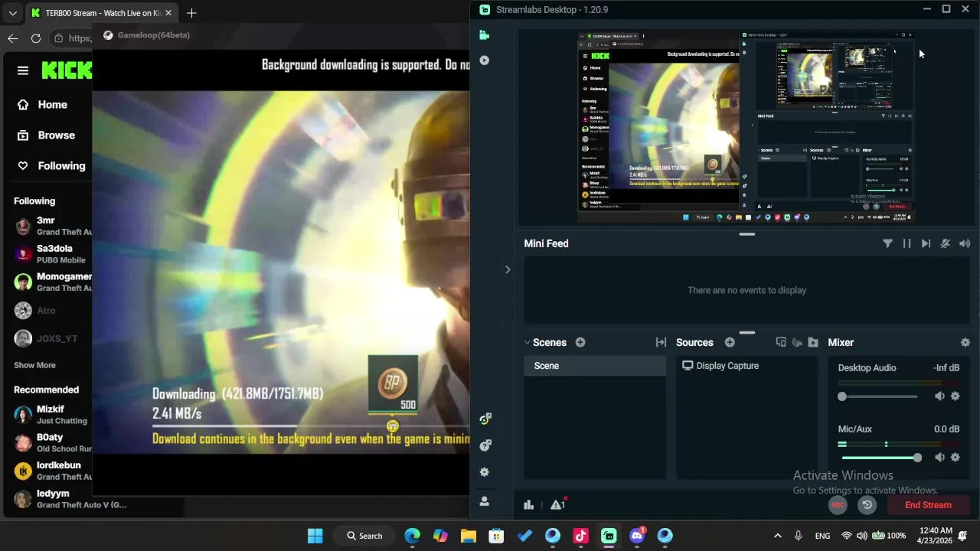Viewport: 980px width, 551px height.
Task: Open the Streamlabs help link icon in the sidebar
Action: (485, 445)
